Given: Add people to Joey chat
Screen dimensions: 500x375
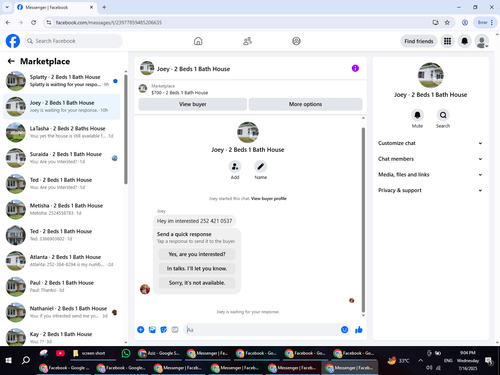Looking at the screenshot, I should [x=235, y=166].
